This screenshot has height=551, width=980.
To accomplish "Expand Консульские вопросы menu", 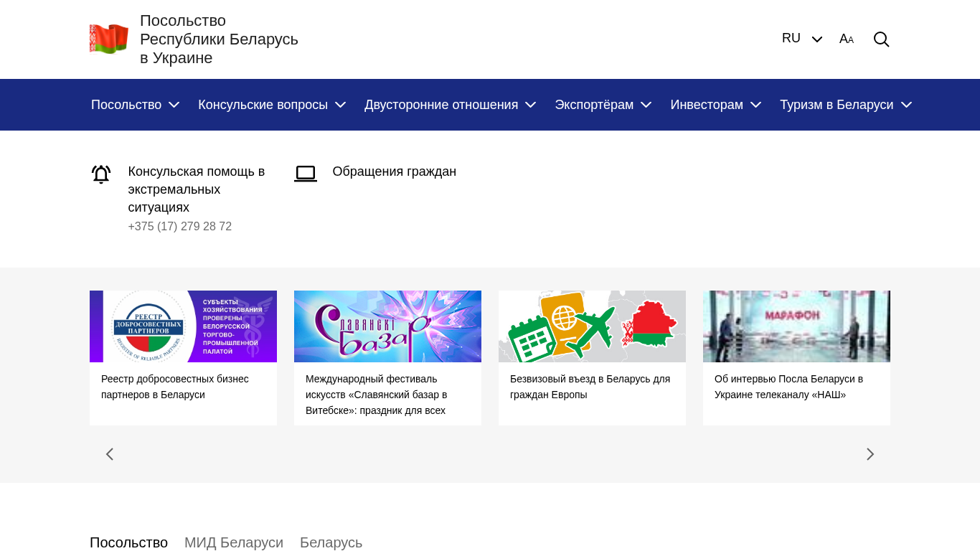I will click(x=272, y=105).
